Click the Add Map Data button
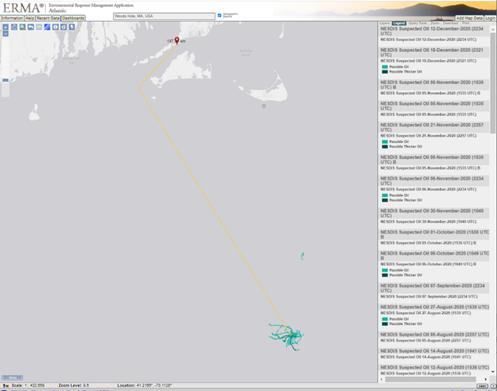 coord(469,18)
